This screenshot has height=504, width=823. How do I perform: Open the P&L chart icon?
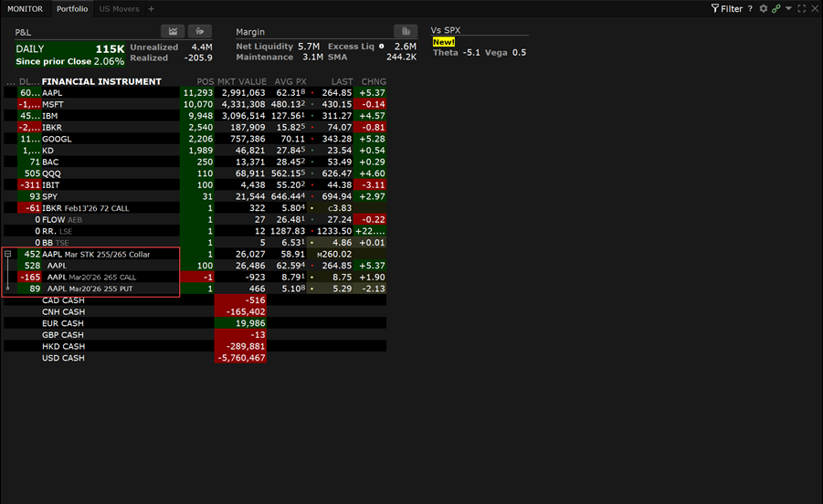click(174, 31)
